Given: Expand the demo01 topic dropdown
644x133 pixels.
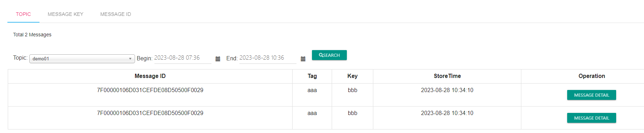Looking at the screenshot, I should [82, 59].
